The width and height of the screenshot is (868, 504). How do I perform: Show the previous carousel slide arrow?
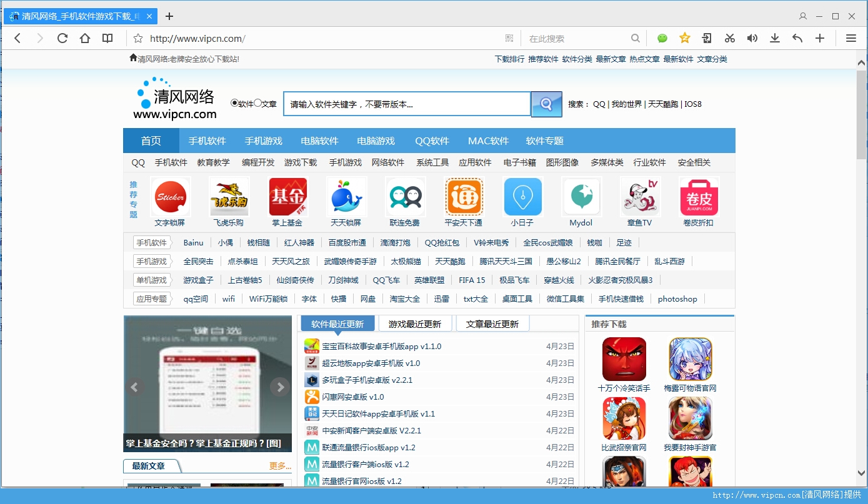[x=134, y=387]
